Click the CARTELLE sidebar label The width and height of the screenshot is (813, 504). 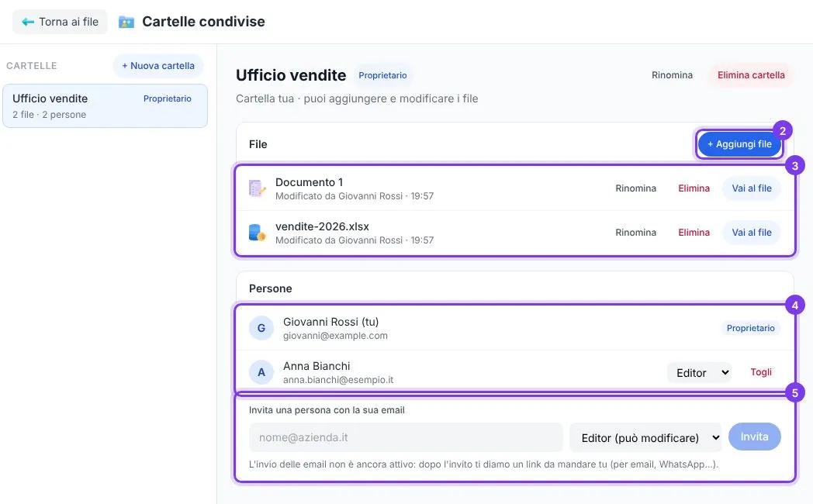pos(32,66)
